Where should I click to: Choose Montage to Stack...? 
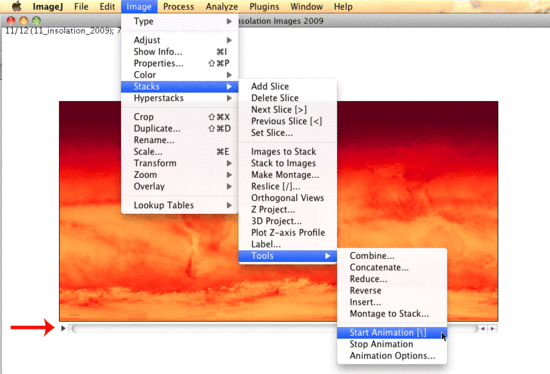pyautogui.click(x=392, y=314)
